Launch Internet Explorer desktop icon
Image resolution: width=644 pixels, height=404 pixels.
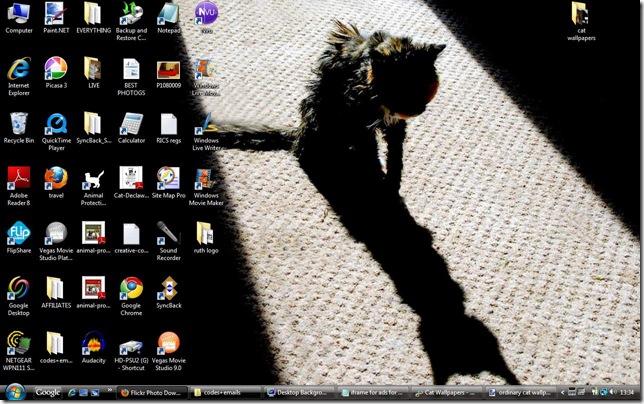(18, 76)
